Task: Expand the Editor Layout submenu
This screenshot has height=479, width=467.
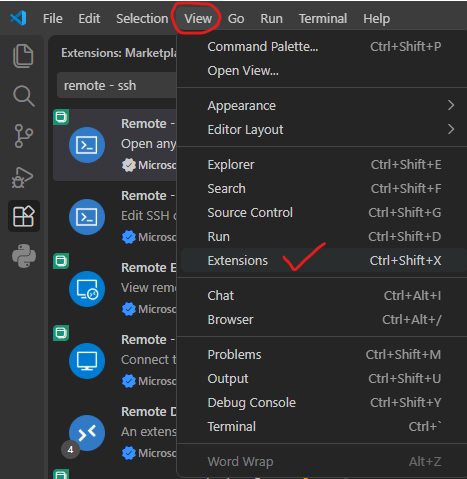Action: tap(323, 129)
